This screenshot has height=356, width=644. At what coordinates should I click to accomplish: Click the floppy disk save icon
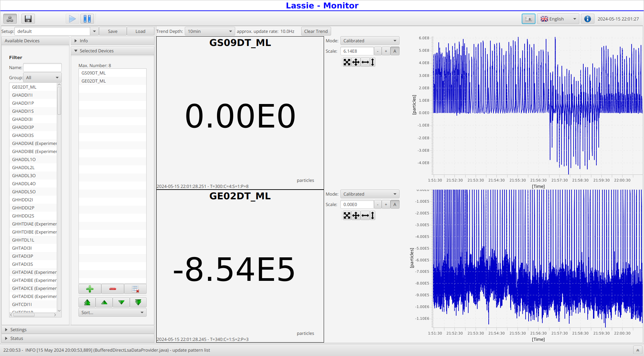point(28,19)
